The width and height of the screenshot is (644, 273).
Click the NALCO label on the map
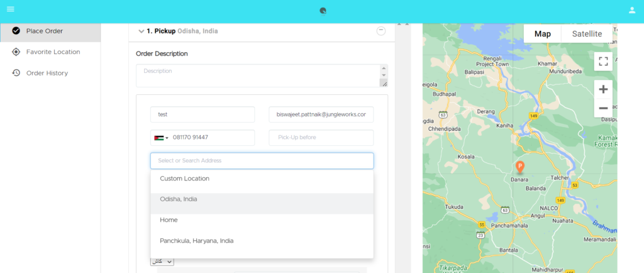(549, 208)
